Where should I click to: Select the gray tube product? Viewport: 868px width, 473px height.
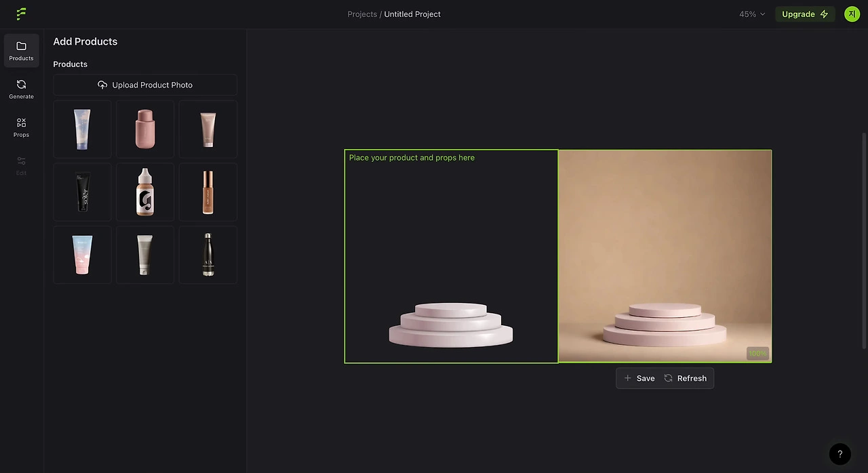point(145,255)
